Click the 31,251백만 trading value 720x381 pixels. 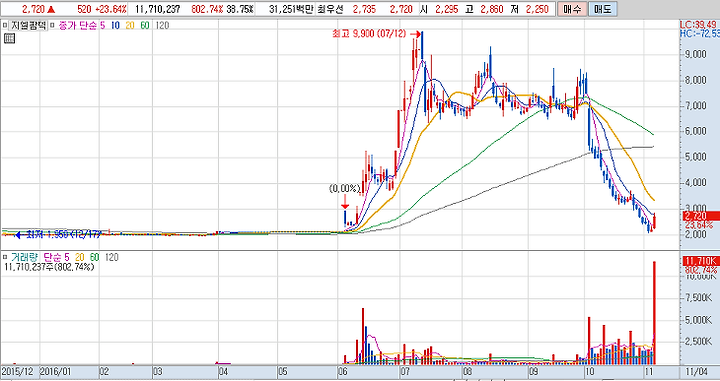tap(291, 9)
